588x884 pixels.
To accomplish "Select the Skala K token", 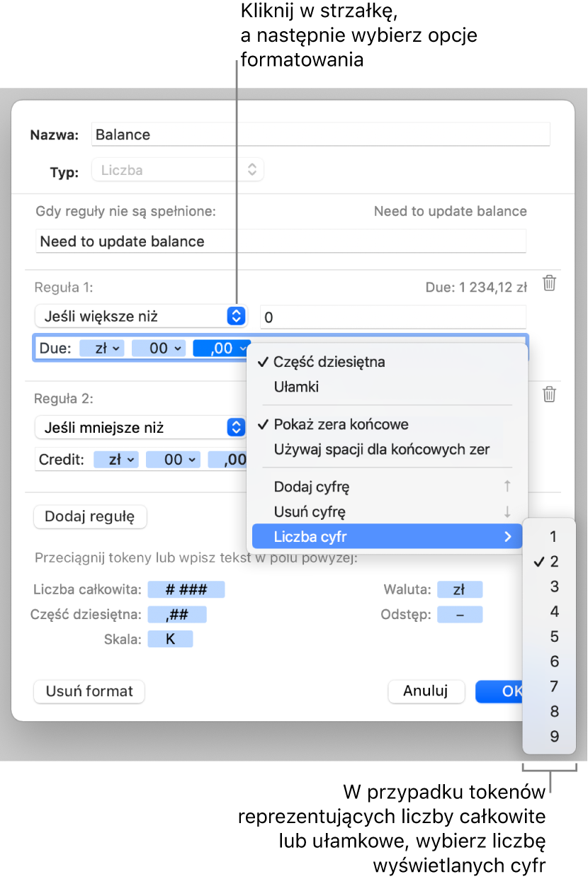I will (x=170, y=639).
